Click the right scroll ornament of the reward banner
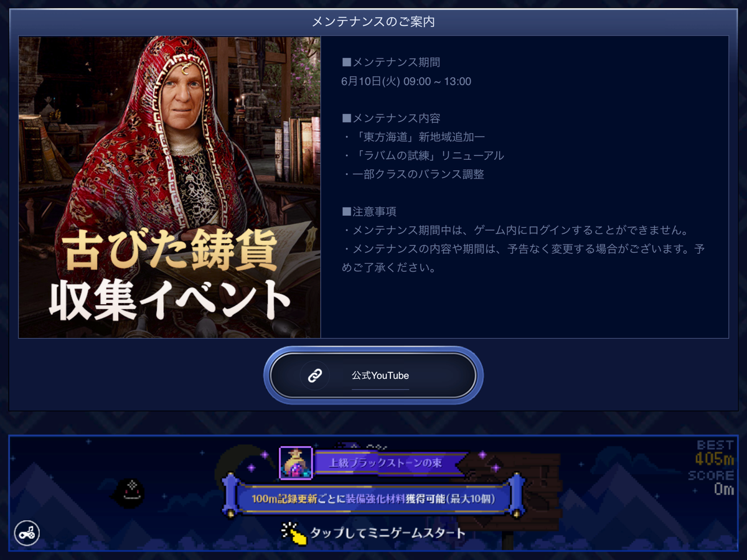 point(516,496)
